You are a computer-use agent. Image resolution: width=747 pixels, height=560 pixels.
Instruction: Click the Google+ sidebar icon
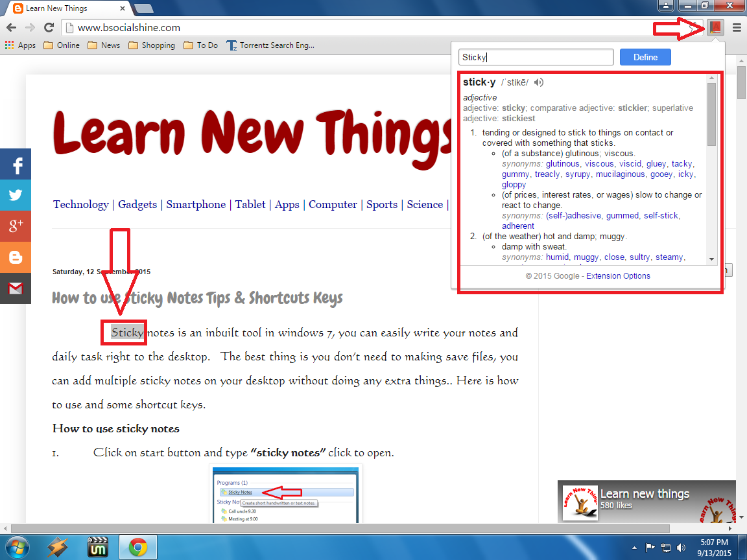[x=16, y=226]
